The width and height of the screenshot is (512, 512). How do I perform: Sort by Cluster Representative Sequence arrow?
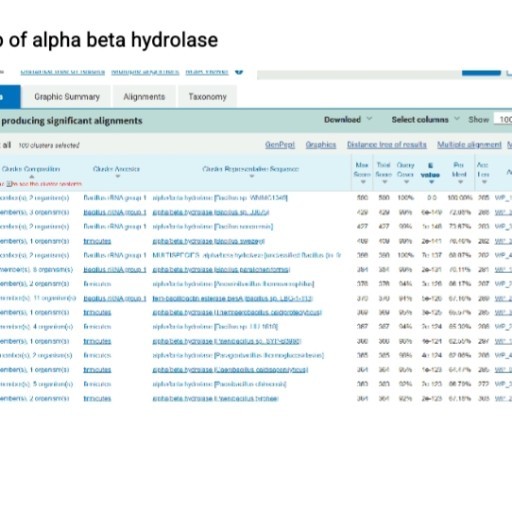[252, 176]
